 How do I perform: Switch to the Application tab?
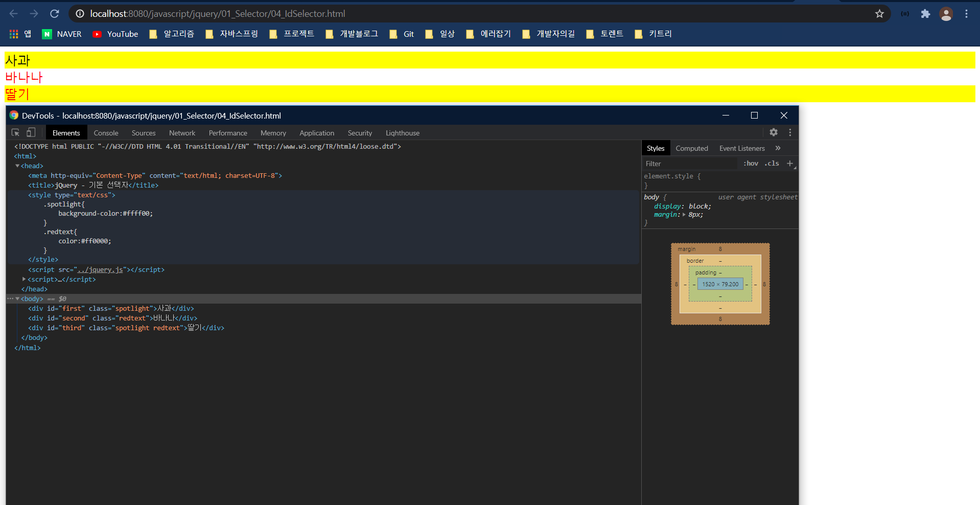317,133
